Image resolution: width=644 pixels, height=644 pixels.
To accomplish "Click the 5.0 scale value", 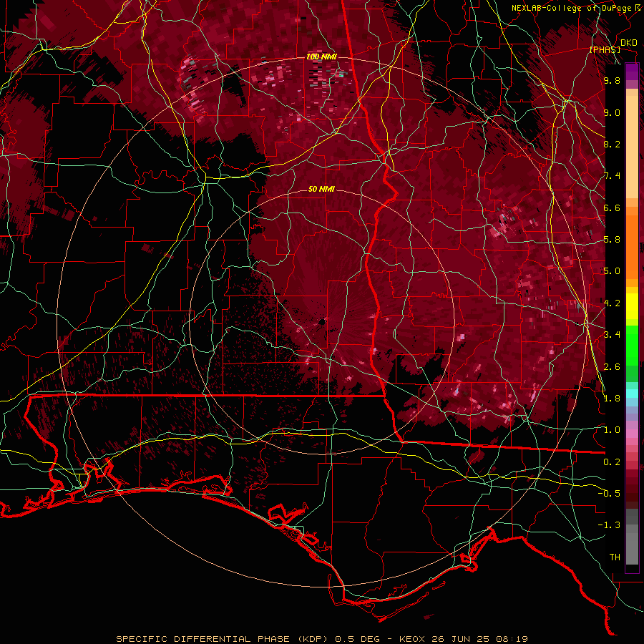I will coord(612,271).
